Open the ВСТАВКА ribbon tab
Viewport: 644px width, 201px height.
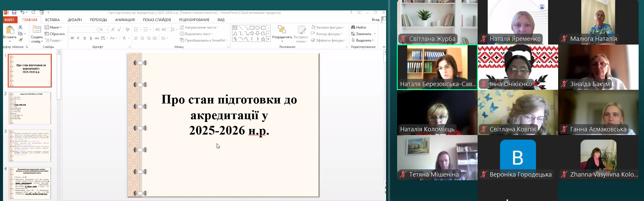click(x=52, y=20)
